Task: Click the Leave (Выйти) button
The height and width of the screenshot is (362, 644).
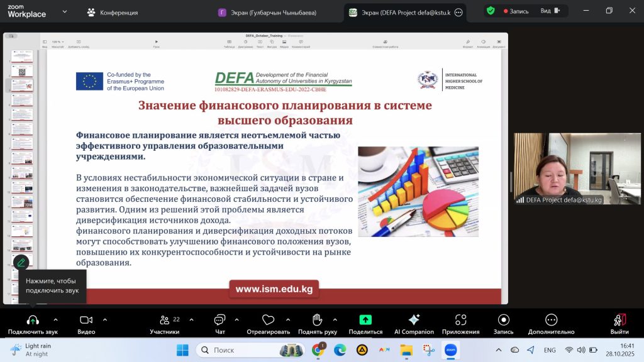Action: [x=619, y=323]
